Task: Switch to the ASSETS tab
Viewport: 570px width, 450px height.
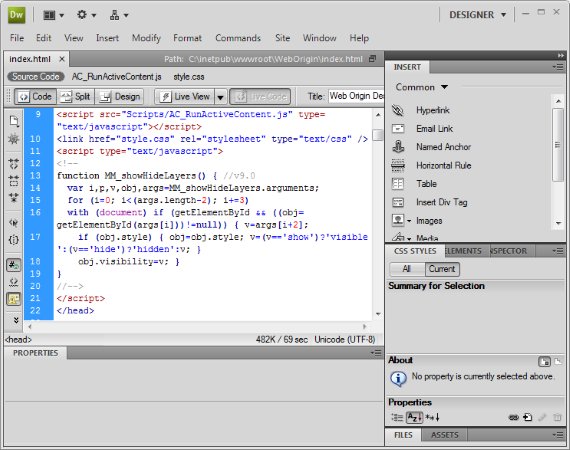Action: [x=444, y=435]
